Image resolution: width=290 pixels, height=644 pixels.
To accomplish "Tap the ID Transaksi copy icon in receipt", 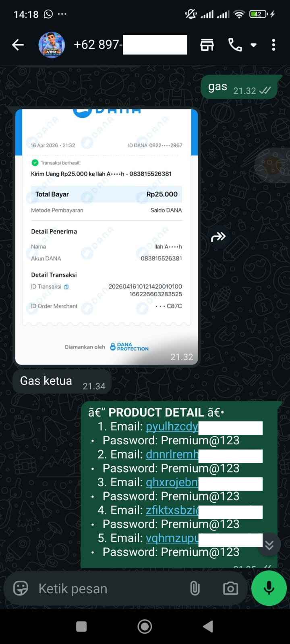I will click(66, 287).
